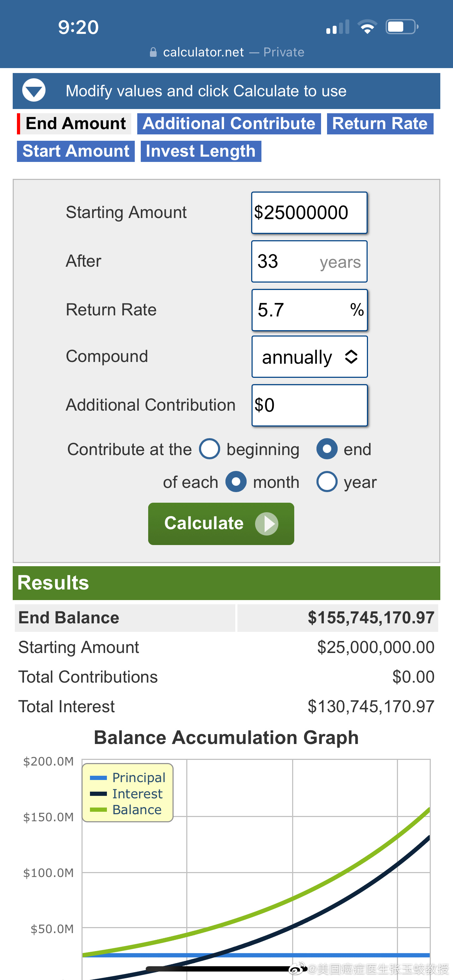Edit the Return Rate percentage field
Screen dimensions: 453x980
pos(310,310)
